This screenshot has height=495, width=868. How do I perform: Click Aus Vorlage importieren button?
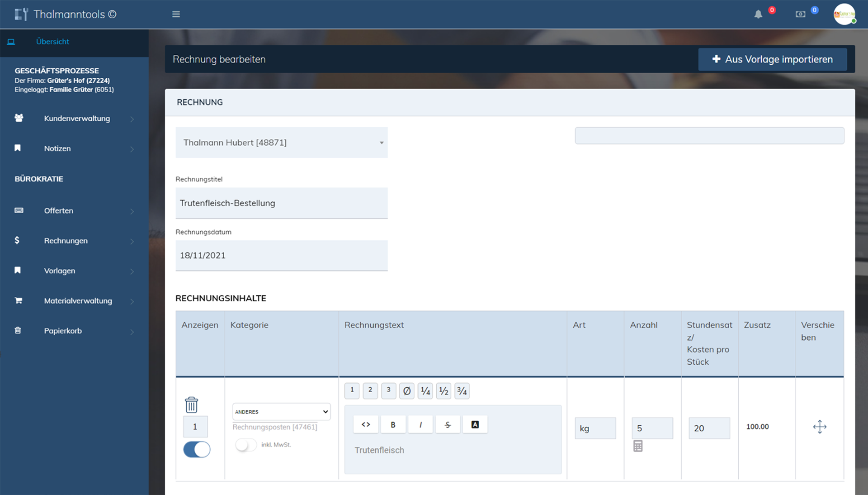point(772,59)
